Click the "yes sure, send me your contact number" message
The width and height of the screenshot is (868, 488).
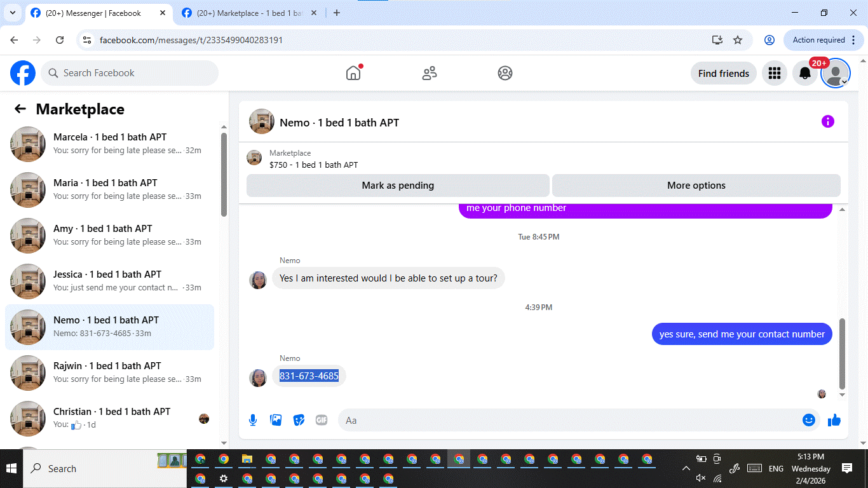pos(742,334)
